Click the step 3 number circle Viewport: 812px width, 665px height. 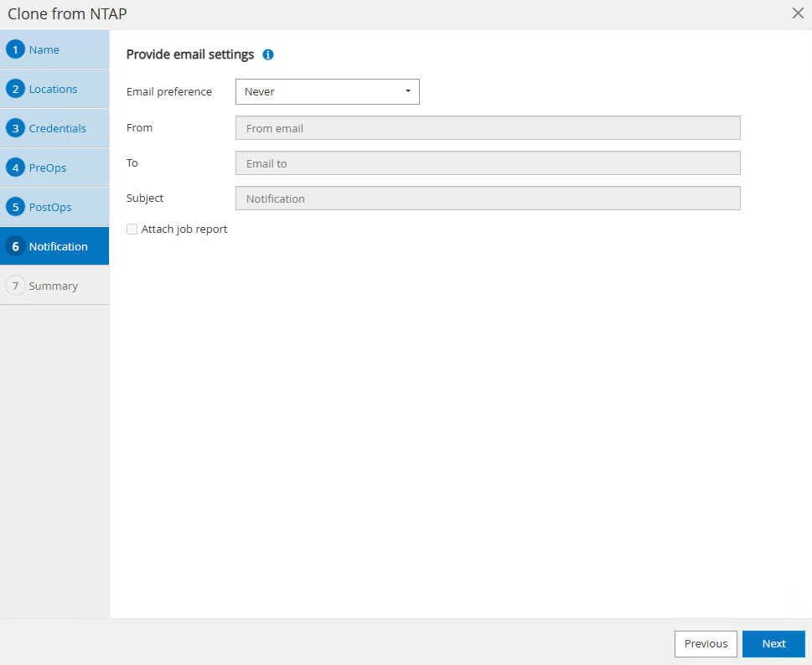[15, 128]
